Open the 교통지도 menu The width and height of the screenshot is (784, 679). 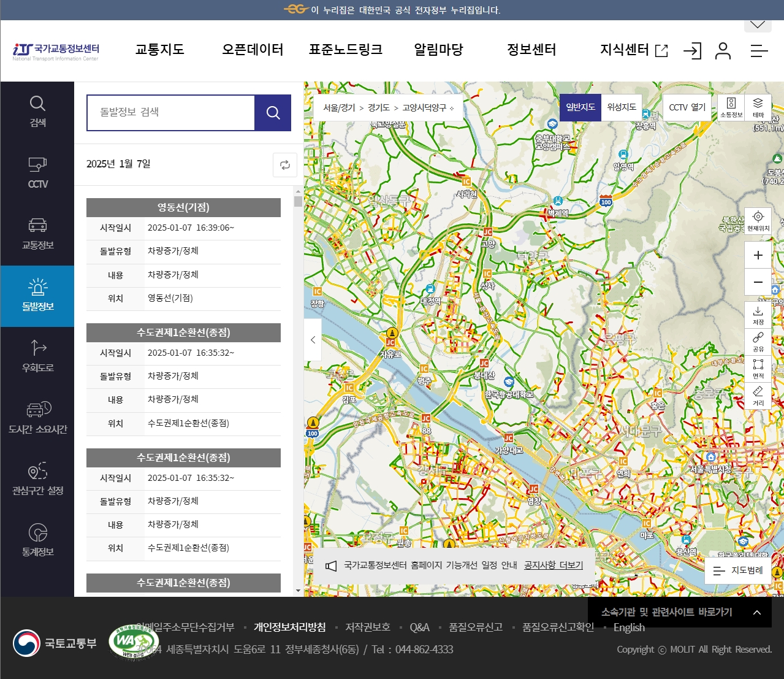click(160, 50)
